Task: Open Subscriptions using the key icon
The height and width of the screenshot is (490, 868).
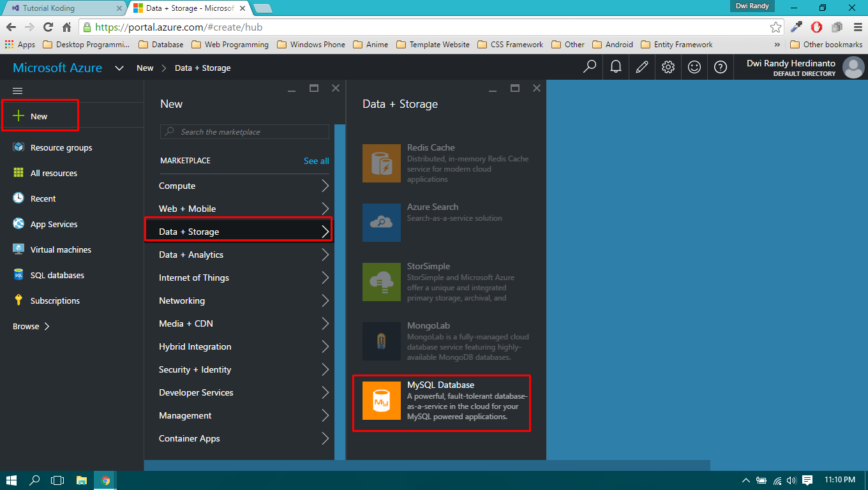Action: point(54,301)
